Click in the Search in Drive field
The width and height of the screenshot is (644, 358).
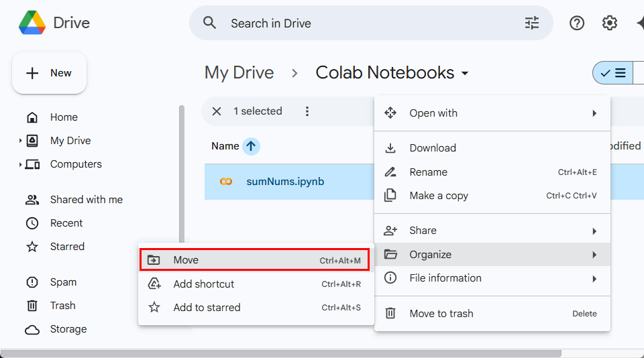click(x=369, y=23)
